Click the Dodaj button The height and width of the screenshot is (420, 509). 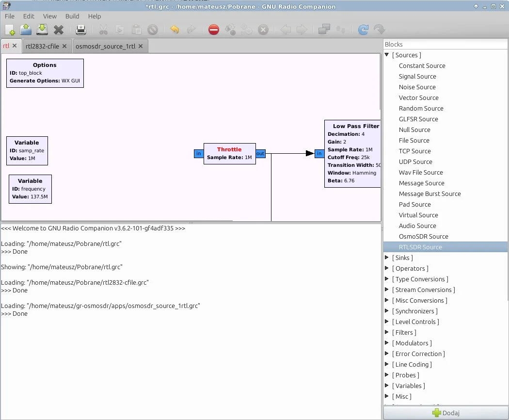point(445,413)
